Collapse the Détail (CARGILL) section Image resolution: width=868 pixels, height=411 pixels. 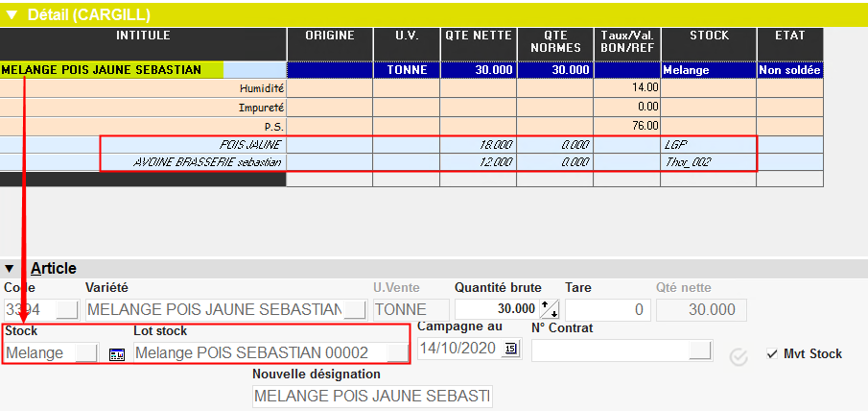(x=12, y=14)
